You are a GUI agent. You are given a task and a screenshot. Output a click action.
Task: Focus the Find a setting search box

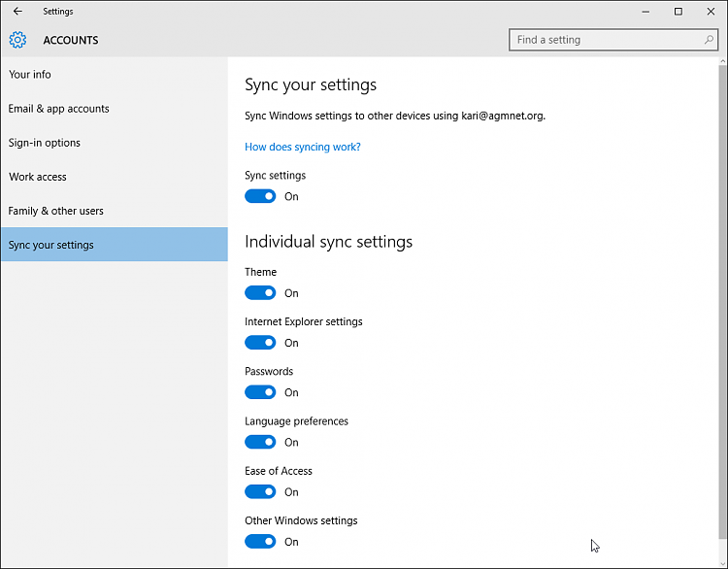pos(613,40)
